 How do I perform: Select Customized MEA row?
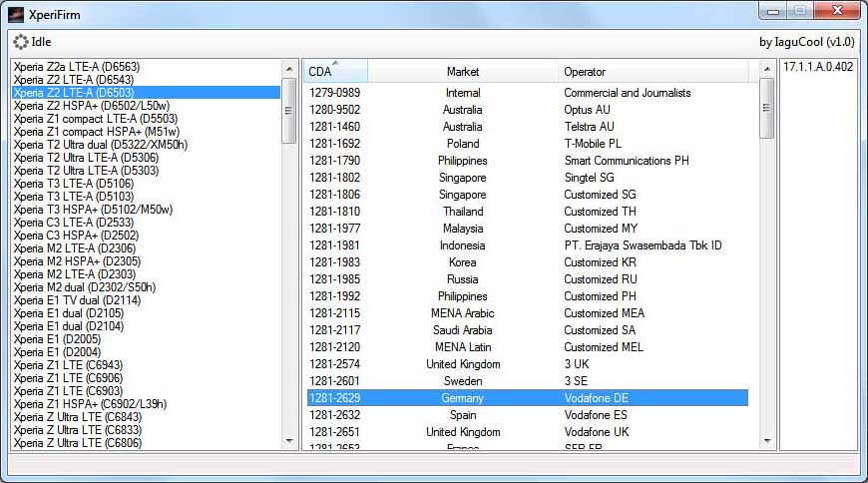point(528,313)
